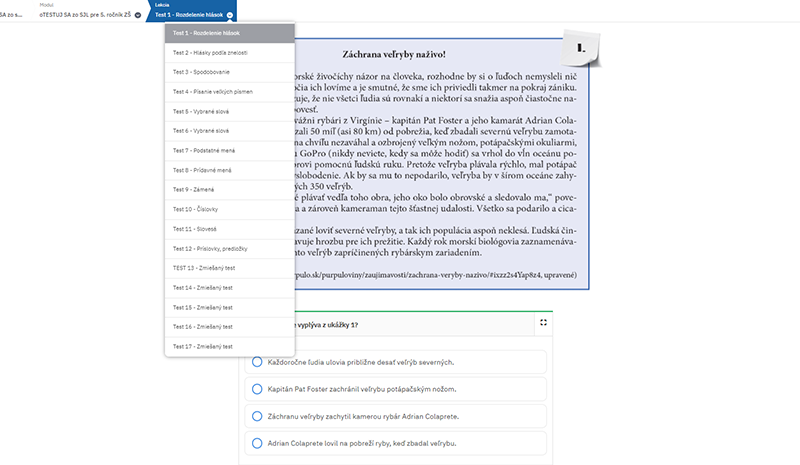The width and height of the screenshot is (800, 465).
Task: Select Test 4 - Písanie veľkých písmen
Action: (x=230, y=92)
